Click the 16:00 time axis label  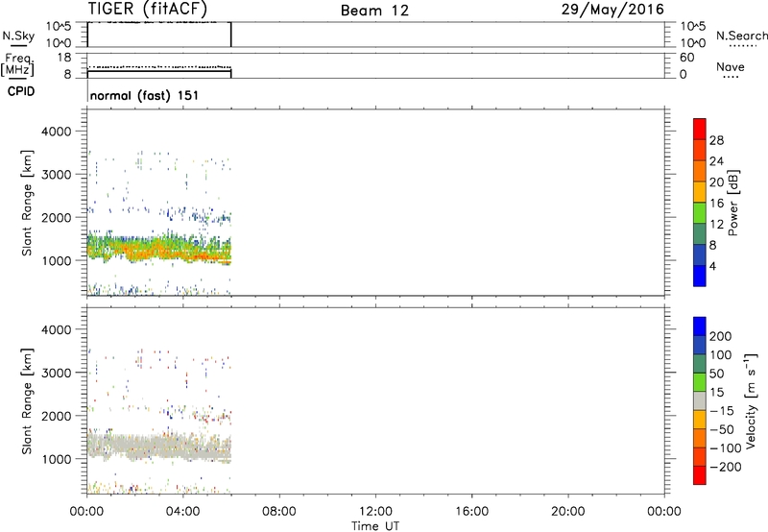tap(471, 512)
